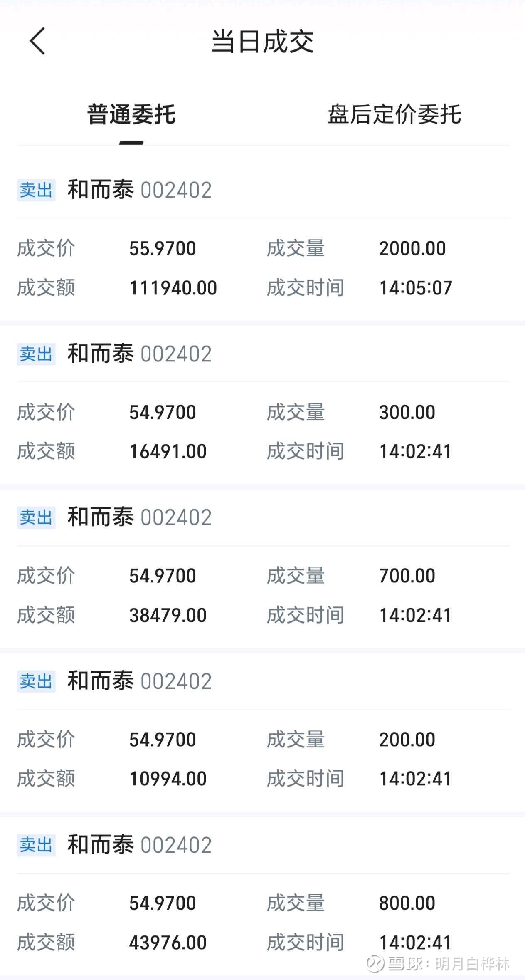Click the 成交额 value 16491.00
This screenshot has width=525, height=980.
click(168, 451)
